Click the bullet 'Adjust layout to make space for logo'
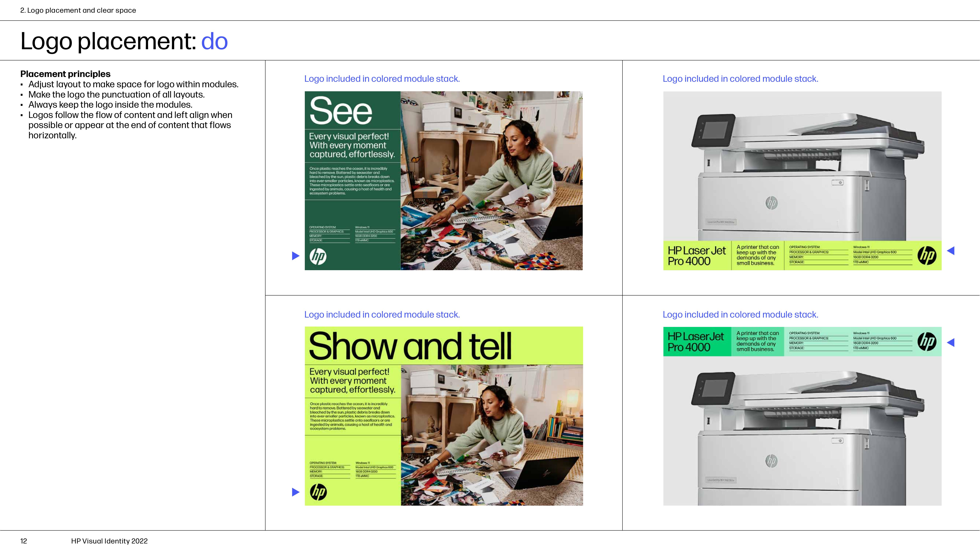Viewport: 980px width, 551px height. [133, 84]
